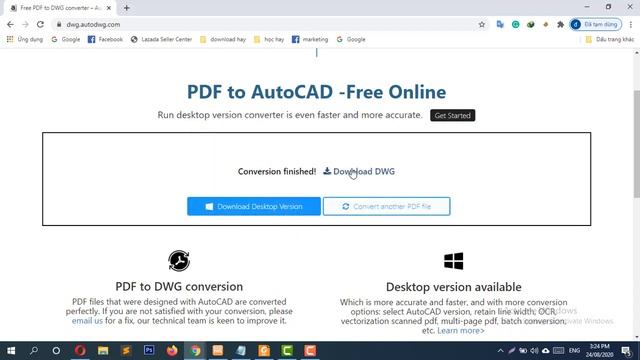
Task: Open the Ứng dụng apps bookmark
Action: 25,39
